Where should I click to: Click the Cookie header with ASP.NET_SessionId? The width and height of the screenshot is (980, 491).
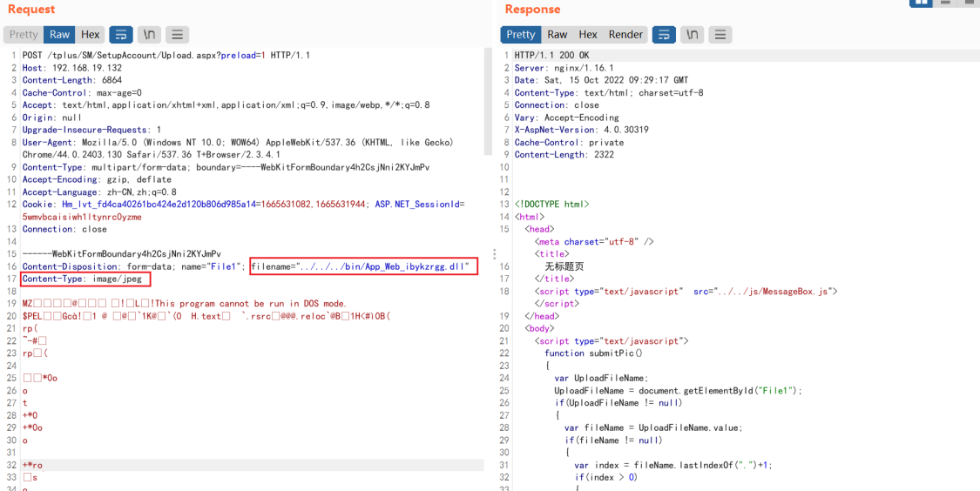[242, 211]
